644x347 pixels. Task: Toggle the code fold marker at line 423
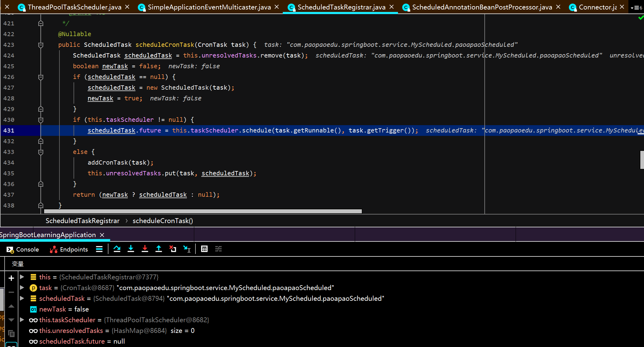coord(41,45)
